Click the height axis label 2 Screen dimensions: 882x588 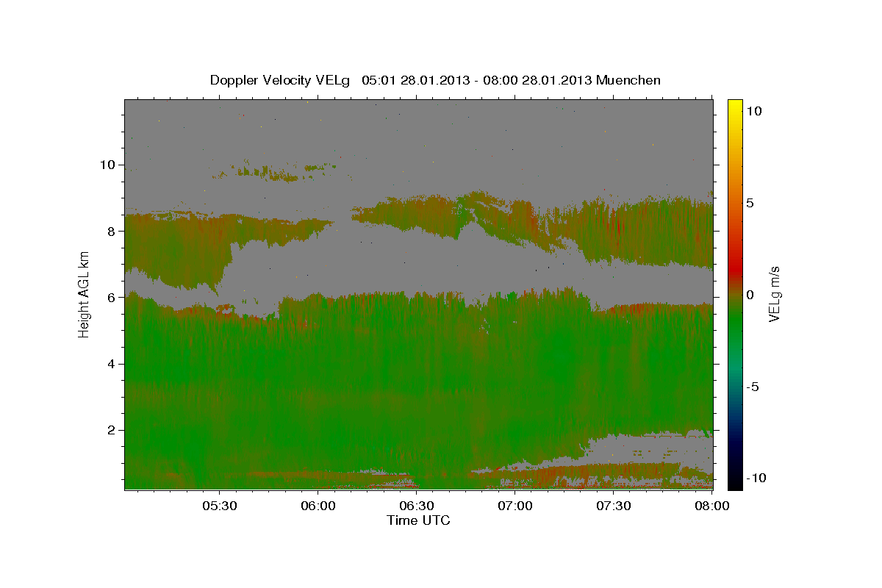click(111, 430)
